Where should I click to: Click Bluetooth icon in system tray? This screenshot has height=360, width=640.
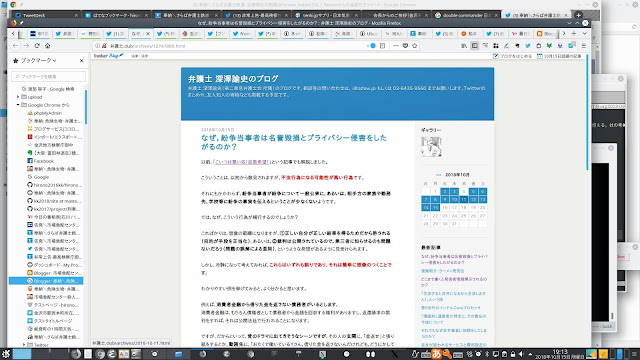(x=487, y=354)
